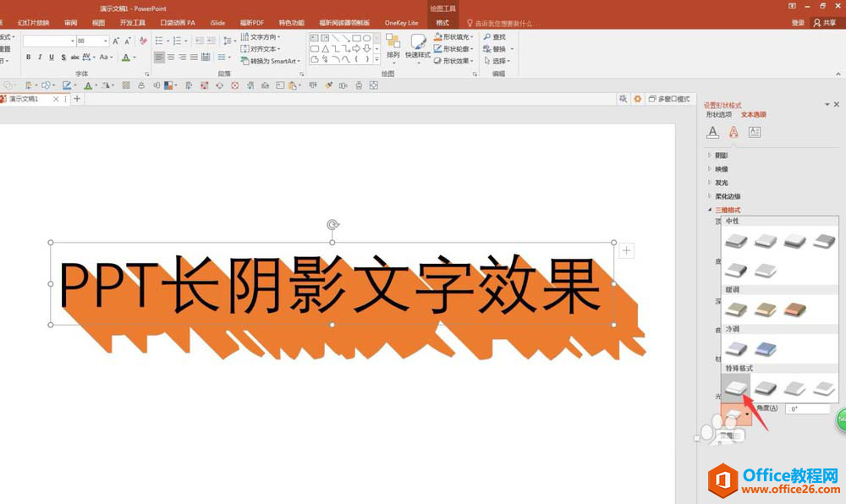Click Convert to SmartArt (转换为 SmartArt)
The height and width of the screenshot is (504, 846).
coord(271,61)
